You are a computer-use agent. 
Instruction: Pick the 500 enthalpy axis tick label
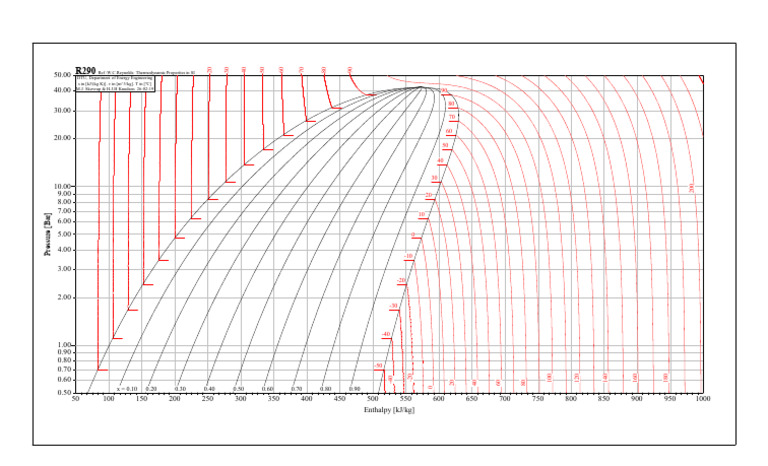373,399
